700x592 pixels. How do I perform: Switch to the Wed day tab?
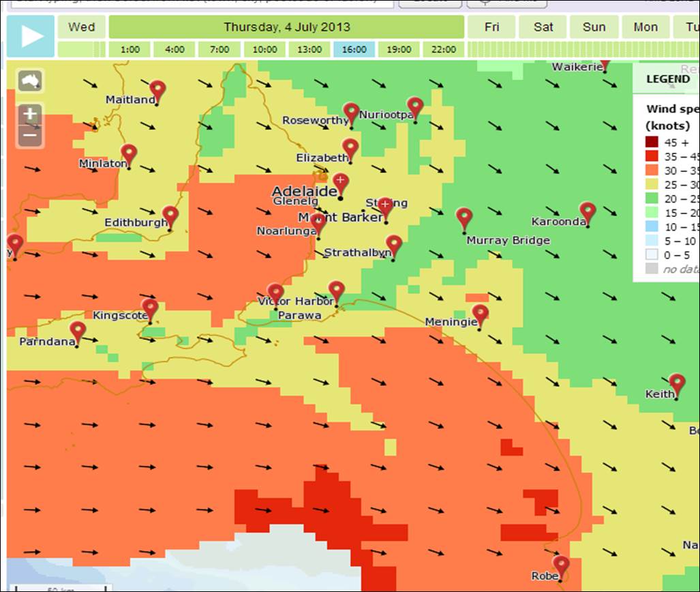click(x=82, y=27)
